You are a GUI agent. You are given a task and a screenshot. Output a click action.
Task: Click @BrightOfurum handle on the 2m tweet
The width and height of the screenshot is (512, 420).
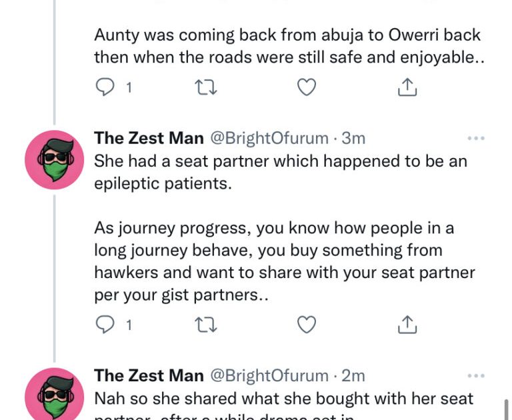(x=269, y=376)
